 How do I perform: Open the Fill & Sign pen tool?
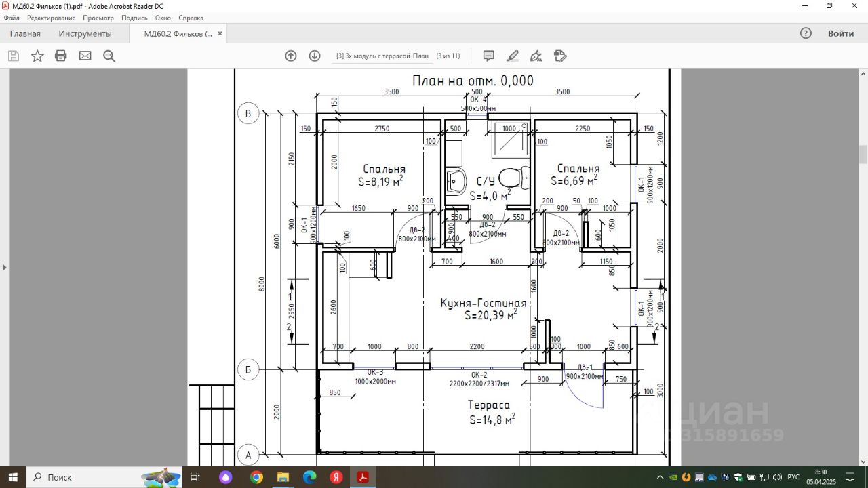536,56
